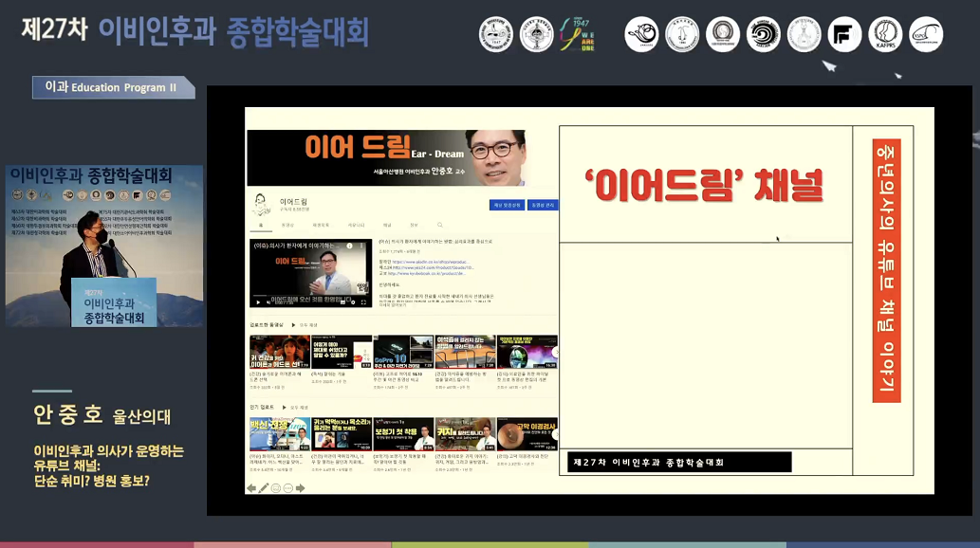Click the next slide arrow icon

pos(300,488)
